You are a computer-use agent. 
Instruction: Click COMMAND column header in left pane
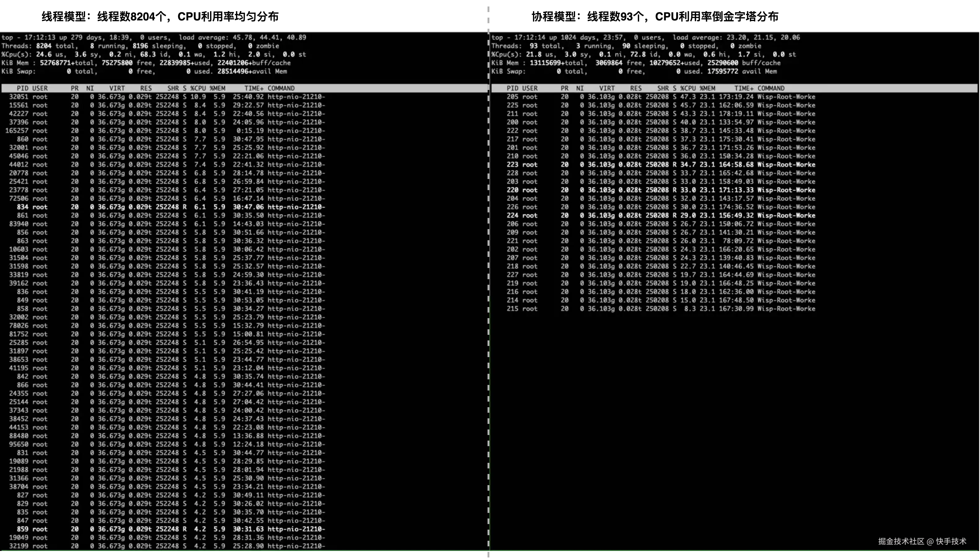pos(281,88)
